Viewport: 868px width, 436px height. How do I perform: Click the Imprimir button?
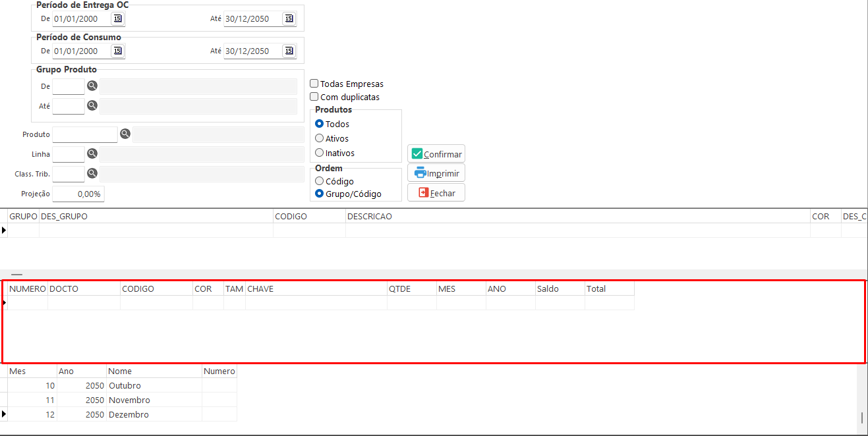click(x=436, y=173)
